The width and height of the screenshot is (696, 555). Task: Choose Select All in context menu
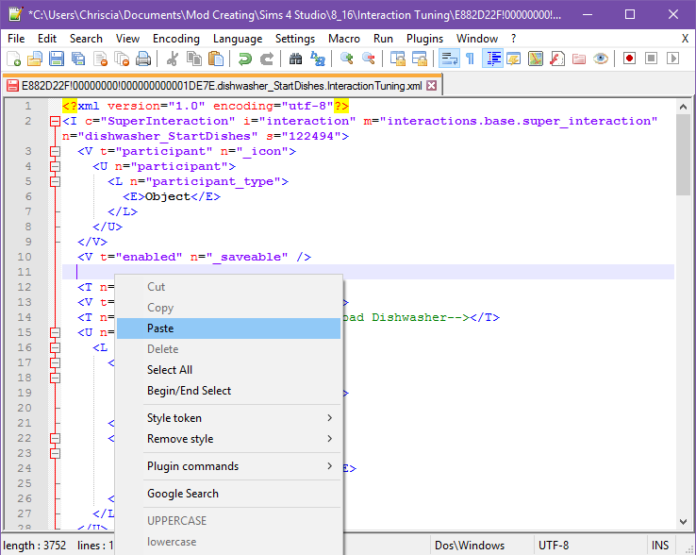point(170,370)
